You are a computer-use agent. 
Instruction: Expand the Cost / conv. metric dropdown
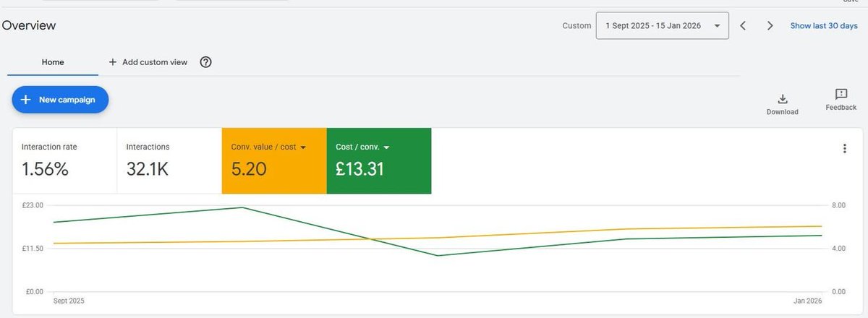pos(387,147)
